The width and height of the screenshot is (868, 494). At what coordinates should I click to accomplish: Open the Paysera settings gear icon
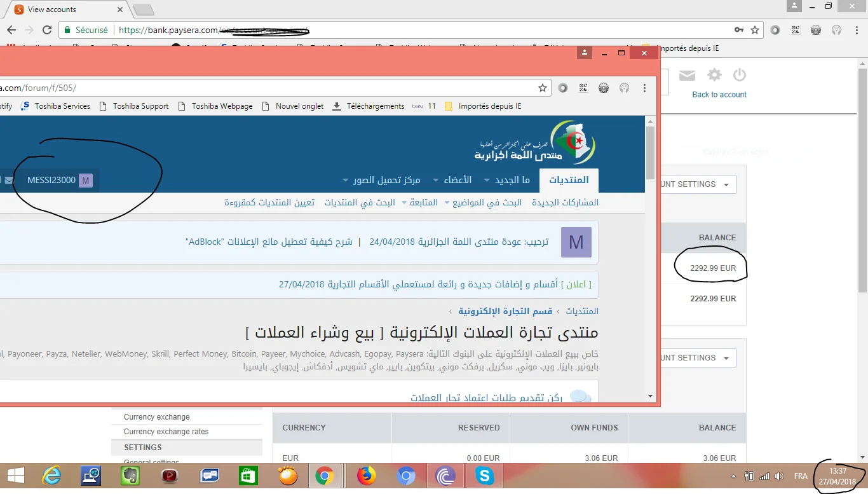(715, 75)
